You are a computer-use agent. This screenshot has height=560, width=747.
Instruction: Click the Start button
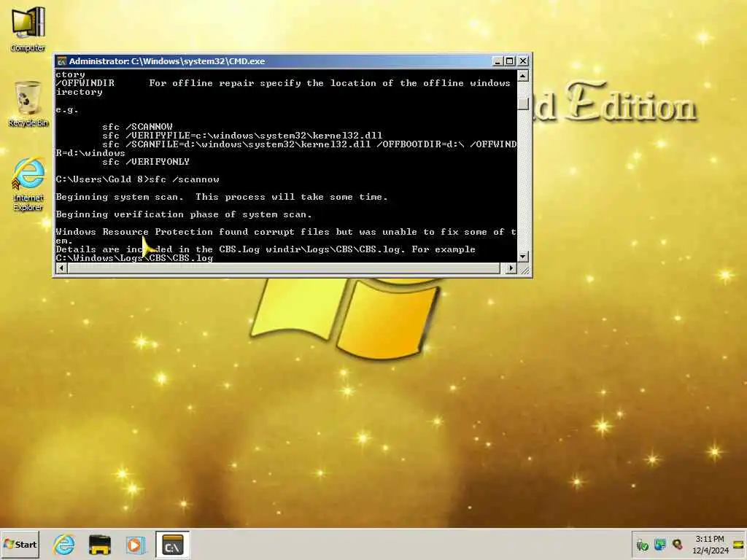20,544
